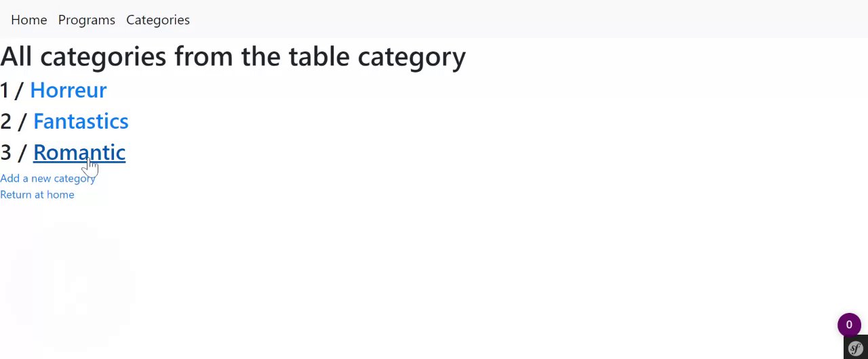Click the number 1 before Horreur

tap(5, 90)
